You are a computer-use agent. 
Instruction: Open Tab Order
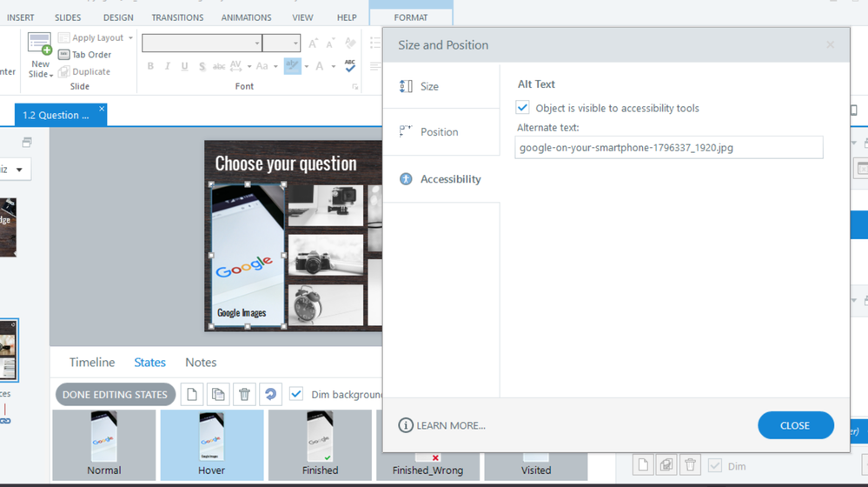click(84, 54)
